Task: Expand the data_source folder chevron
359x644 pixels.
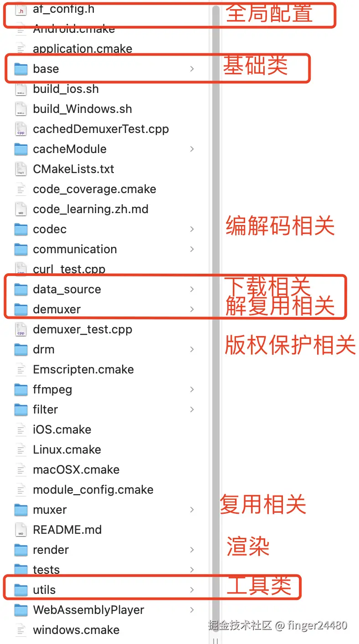Action: tap(192, 289)
